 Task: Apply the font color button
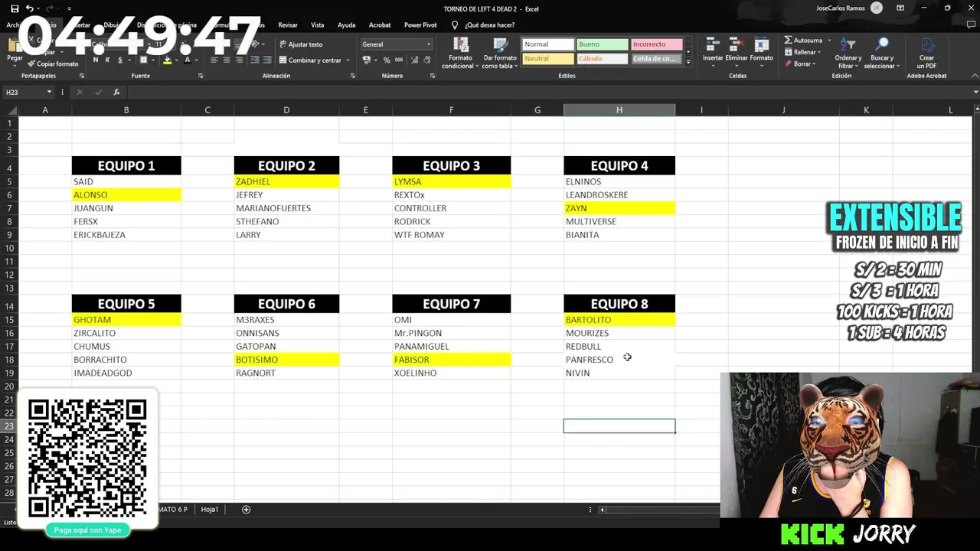point(187,60)
